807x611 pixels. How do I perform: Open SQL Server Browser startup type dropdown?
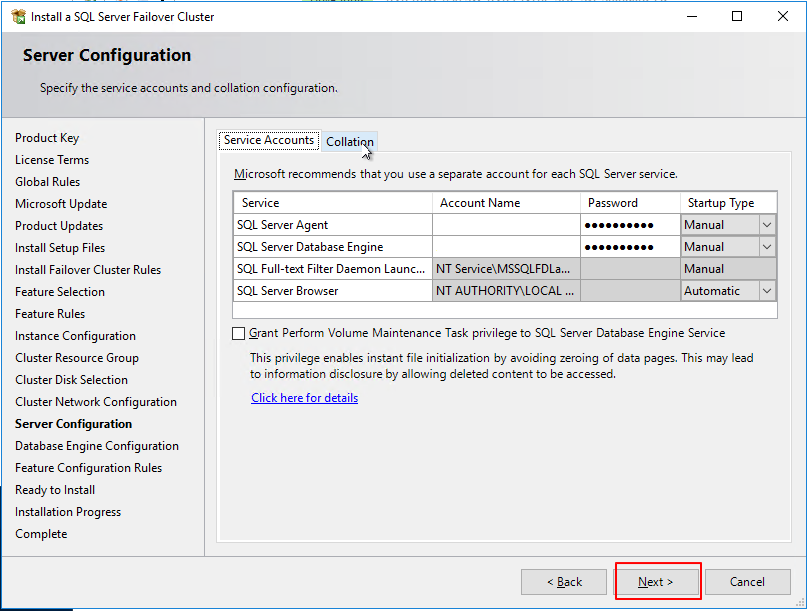(x=767, y=291)
